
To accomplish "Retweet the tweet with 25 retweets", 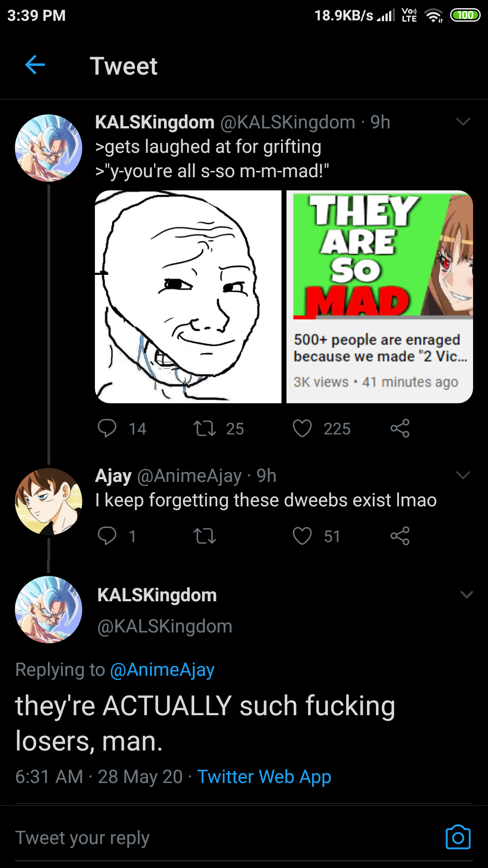I will tap(205, 428).
